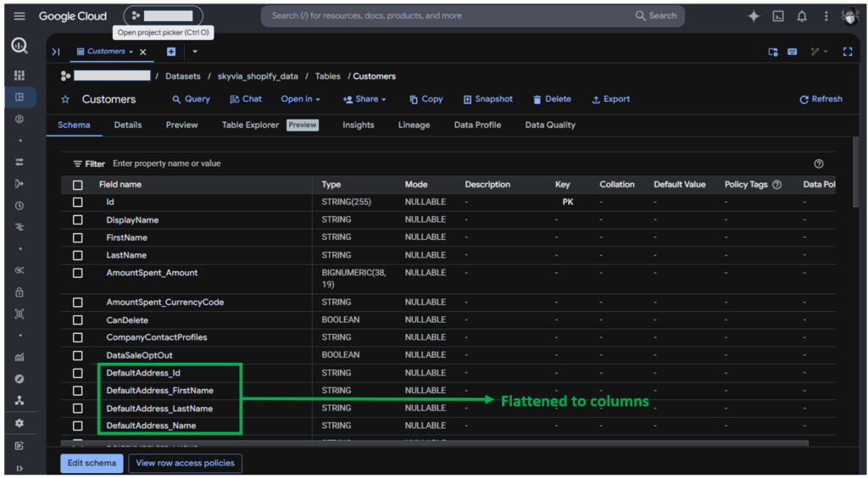The image size is (868, 478).
Task: Open the main navigation hamburger menu
Action: 19,16
